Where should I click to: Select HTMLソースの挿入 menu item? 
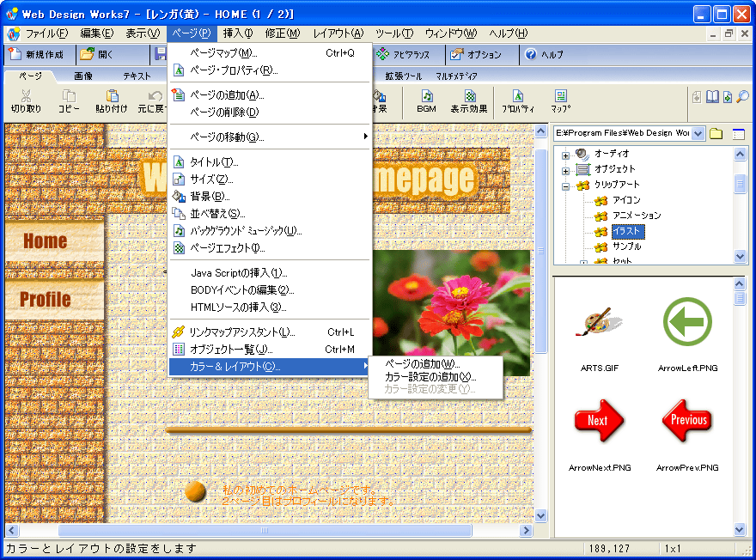coord(270,307)
